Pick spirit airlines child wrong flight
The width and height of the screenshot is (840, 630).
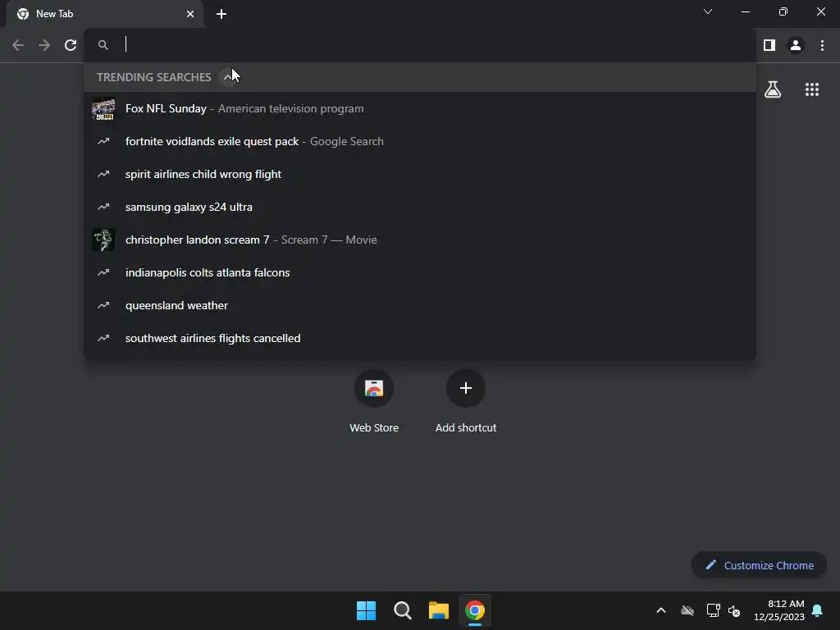[420, 174]
